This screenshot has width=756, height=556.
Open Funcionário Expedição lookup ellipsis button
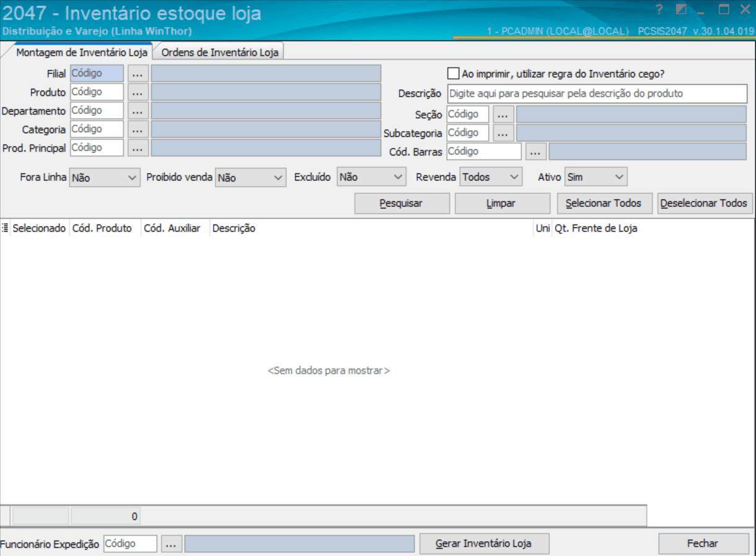pyautogui.click(x=172, y=544)
